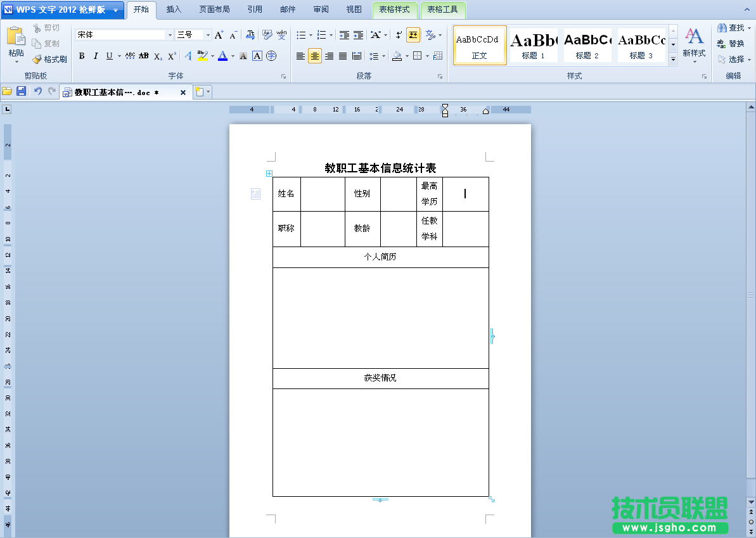The height and width of the screenshot is (538, 756).
Task: Toggle left text alignment
Action: 301,56
